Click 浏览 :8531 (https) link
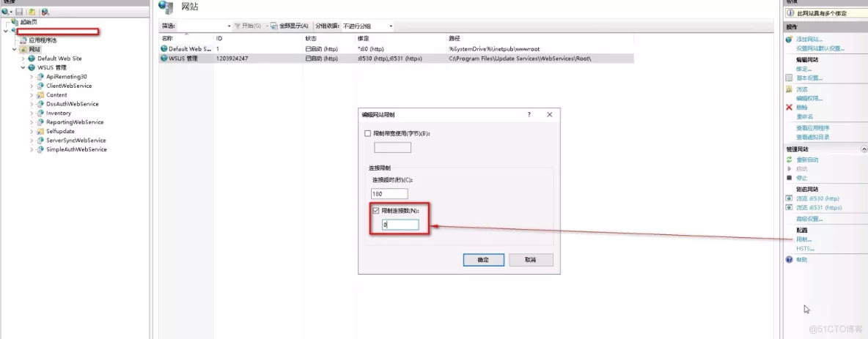Viewport: 868px width, 339px height. click(x=819, y=207)
